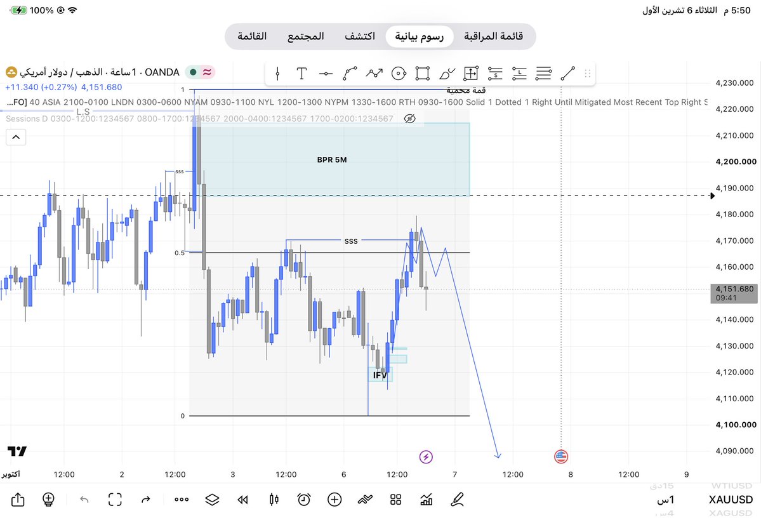Select the polyline arrow path tool
761x532 pixels.
[374, 74]
